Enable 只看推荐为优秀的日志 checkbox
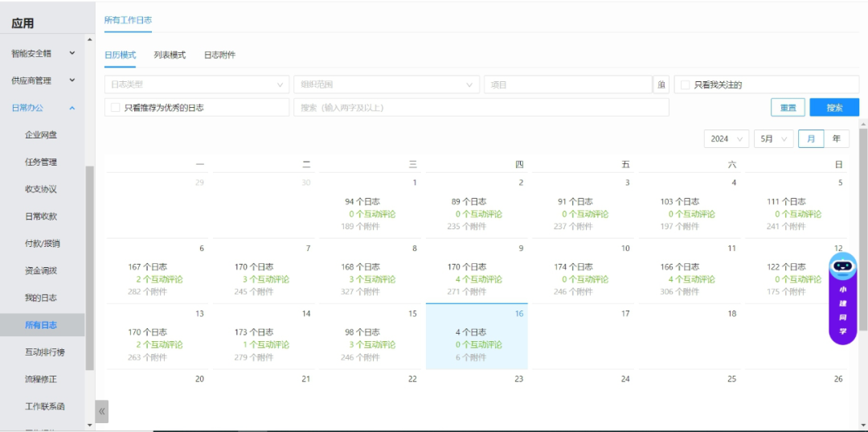Screen dimensions: 868x432 point(116,107)
